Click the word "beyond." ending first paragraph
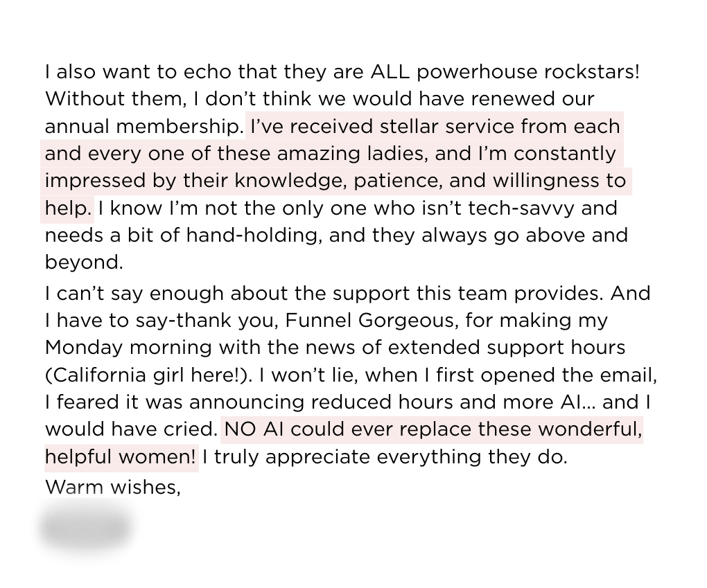Screen dimensions: 707x588 click(84, 262)
